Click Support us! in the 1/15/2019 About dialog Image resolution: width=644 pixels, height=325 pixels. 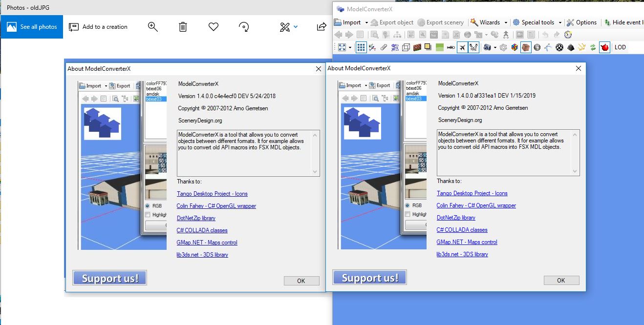pyautogui.click(x=369, y=277)
